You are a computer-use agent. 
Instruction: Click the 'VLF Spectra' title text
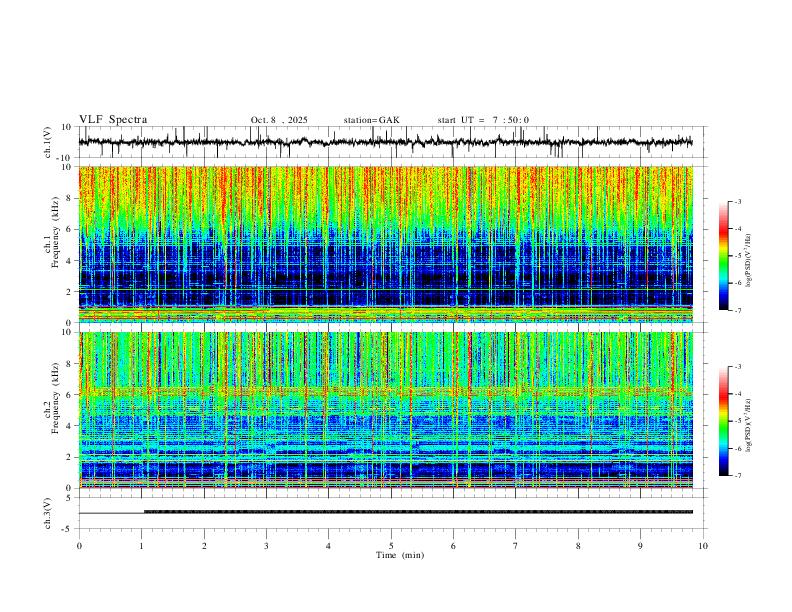coord(113,119)
